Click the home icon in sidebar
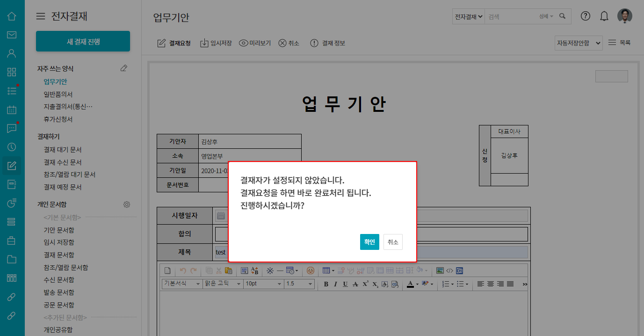Viewport: 644px width, 336px height. 12,16
